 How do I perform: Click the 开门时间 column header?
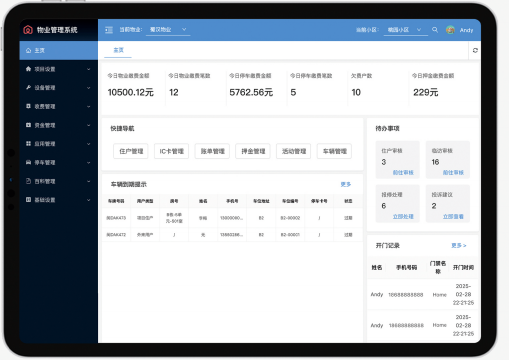[463, 267]
